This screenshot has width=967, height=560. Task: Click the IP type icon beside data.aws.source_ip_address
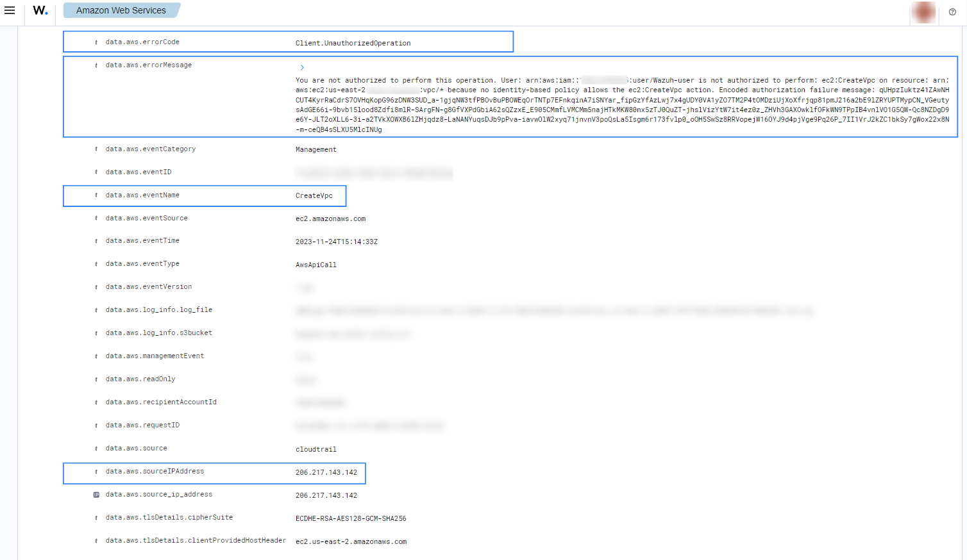[x=96, y=495]
